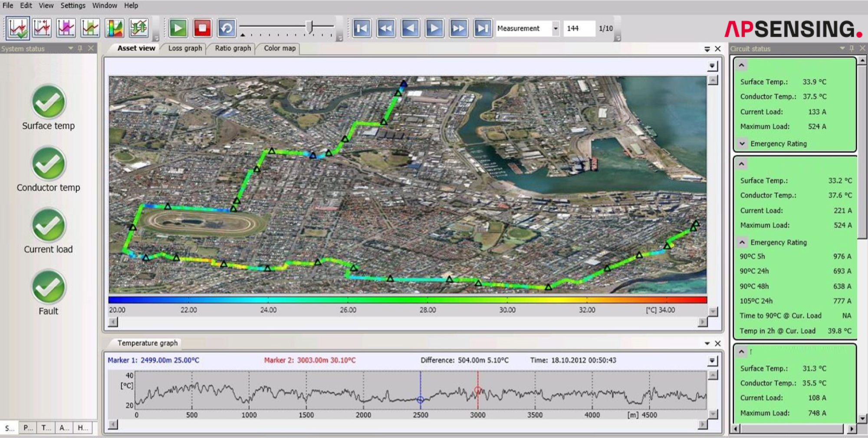Skip to the last measurement
The height and width of the screenshot is (438, 868).
(483, 29)
